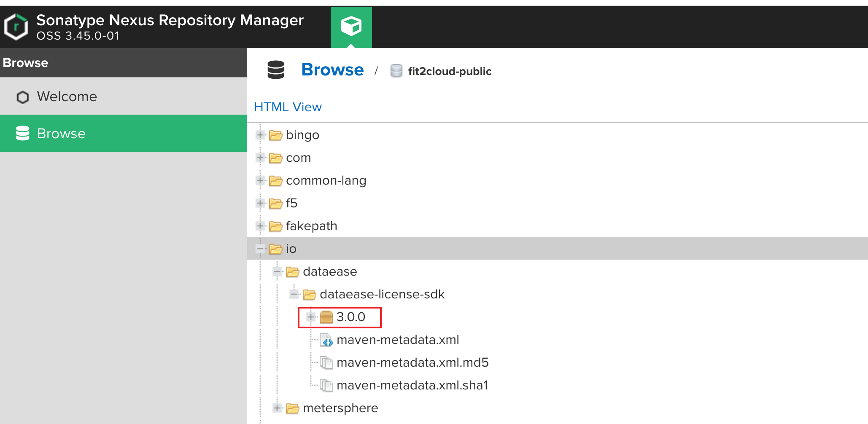
Task: Open the HTML View link
Action: click(x=288, y=107)
